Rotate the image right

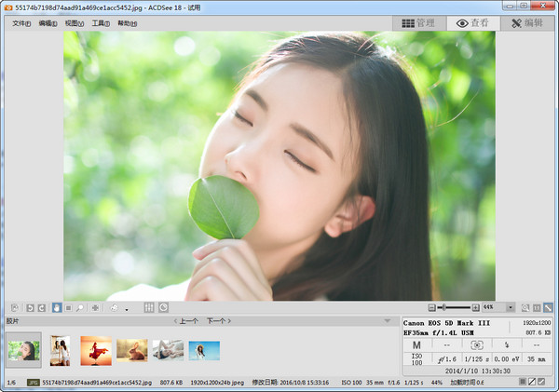42,307
